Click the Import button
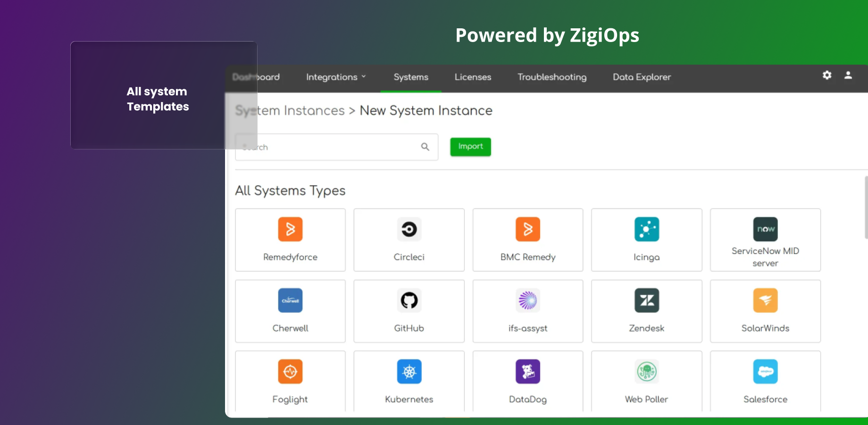 [470, 146]
